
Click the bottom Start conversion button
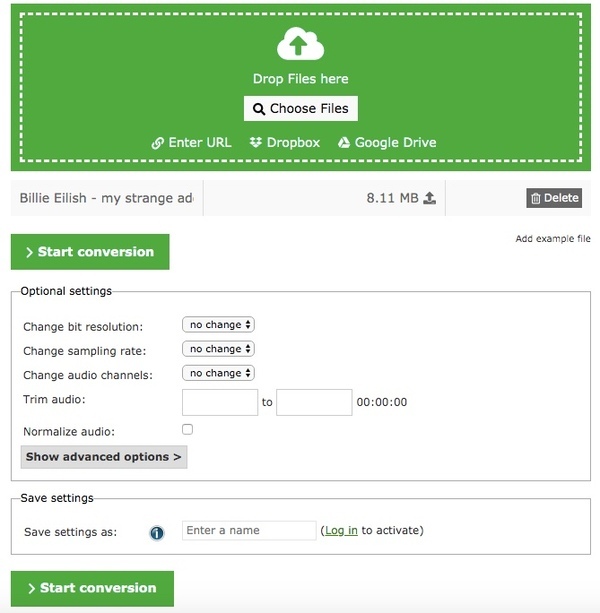[92, 588]
